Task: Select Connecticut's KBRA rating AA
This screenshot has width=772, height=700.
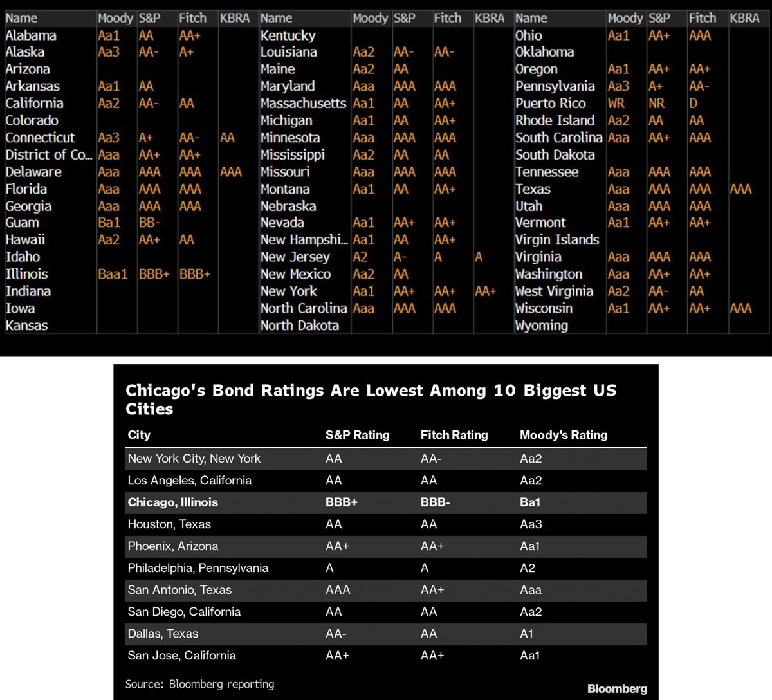Action: (227, 138)
